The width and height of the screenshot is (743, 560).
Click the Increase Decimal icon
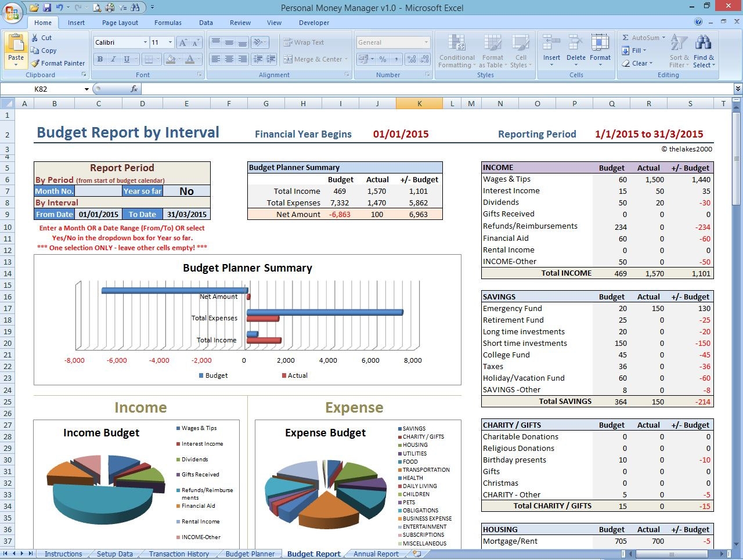point(411,59)
